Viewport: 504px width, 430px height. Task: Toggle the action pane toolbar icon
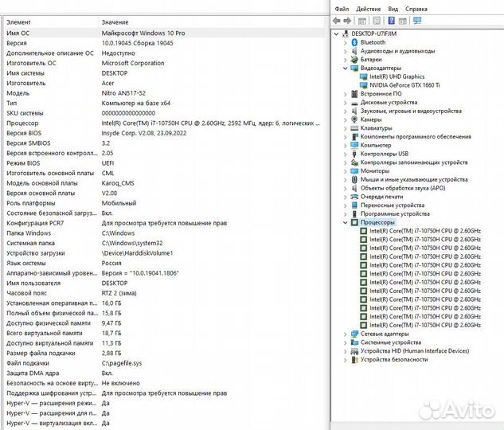402,21
